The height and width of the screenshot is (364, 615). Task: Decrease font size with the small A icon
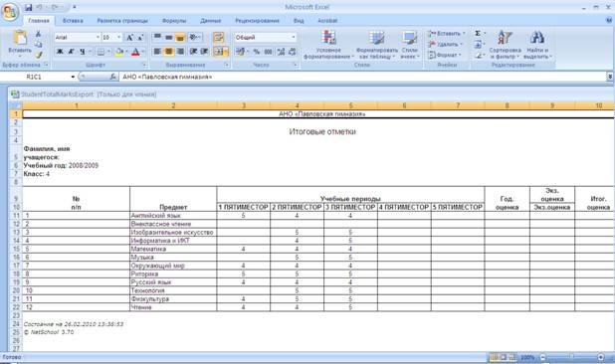[140, 38]
